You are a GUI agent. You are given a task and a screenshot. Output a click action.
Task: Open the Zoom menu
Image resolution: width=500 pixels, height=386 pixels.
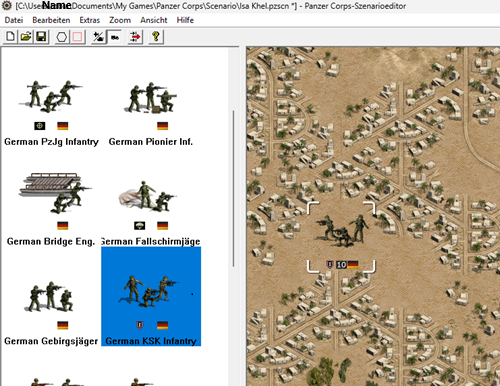tap(120, 20)
